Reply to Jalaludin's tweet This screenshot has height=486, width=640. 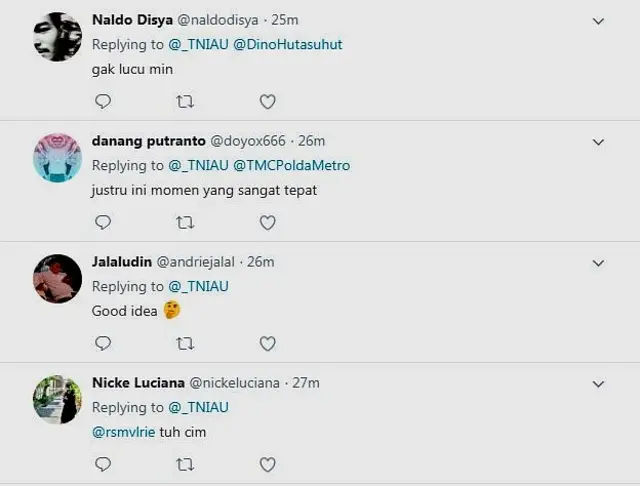tap(102, 343)
